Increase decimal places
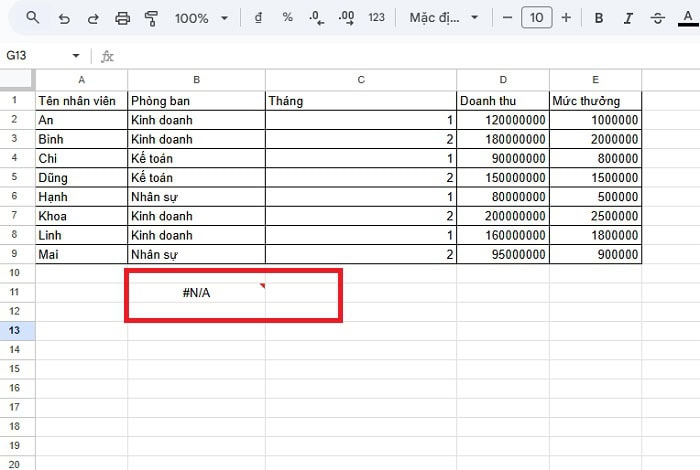 (347, 18)
